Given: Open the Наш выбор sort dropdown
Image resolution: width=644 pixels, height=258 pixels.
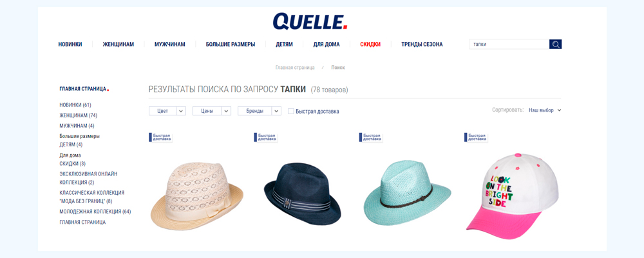Looking at the screenshot, I should pos(545,110).
